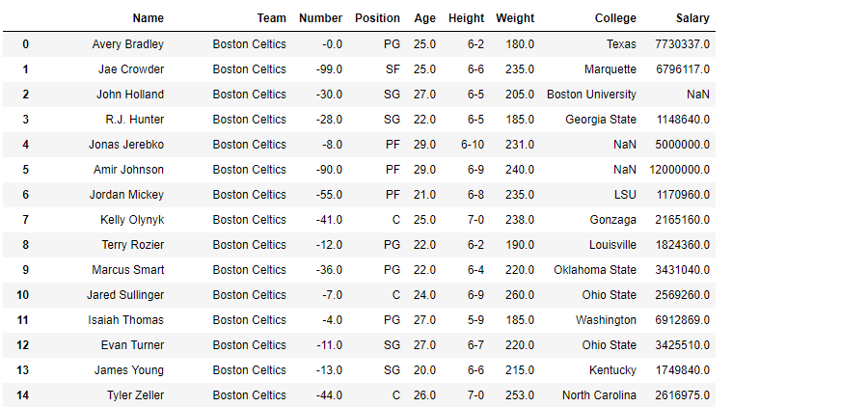Select the Oklahoma State college cell
The width and height of the screenshot is (868, 407).
(595, 270)
